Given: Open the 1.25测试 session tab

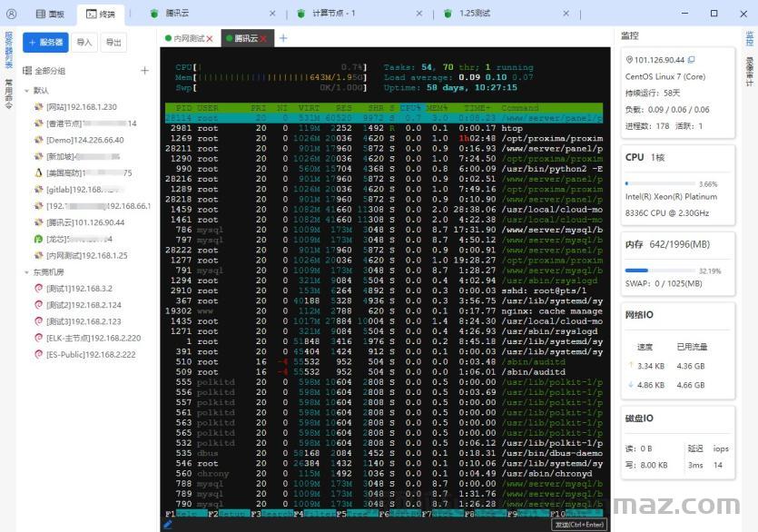Looking at the screenshot, I should pyautogui.click(x=475, y=14).
